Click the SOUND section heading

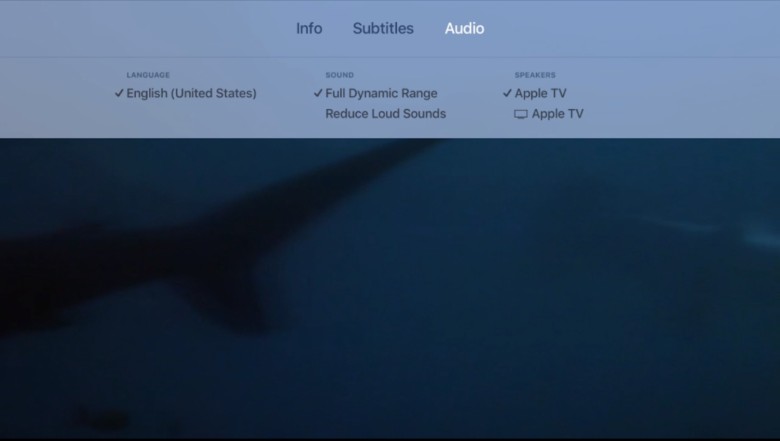pyautogui.click(x=339, y=75)
